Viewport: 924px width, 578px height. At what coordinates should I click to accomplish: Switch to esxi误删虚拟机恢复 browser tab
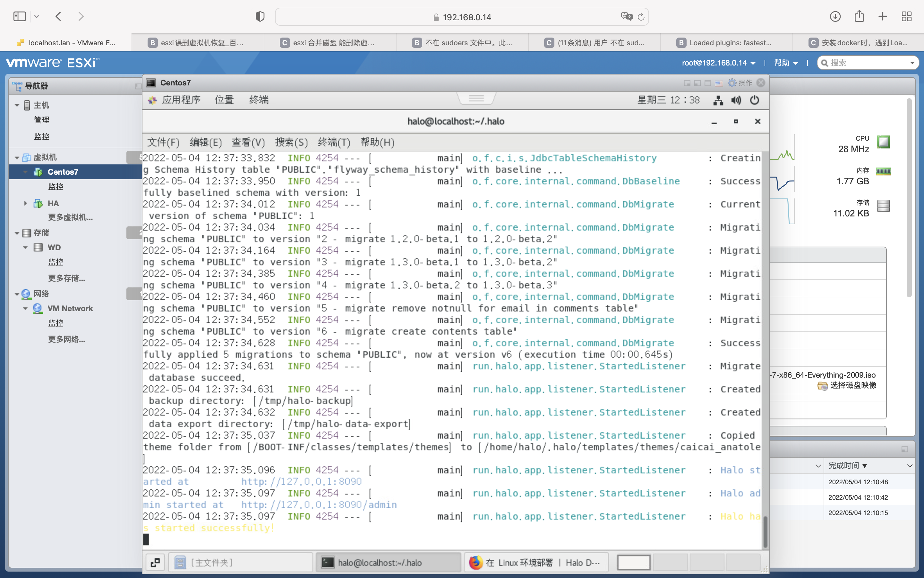click(x=197, y=42)
